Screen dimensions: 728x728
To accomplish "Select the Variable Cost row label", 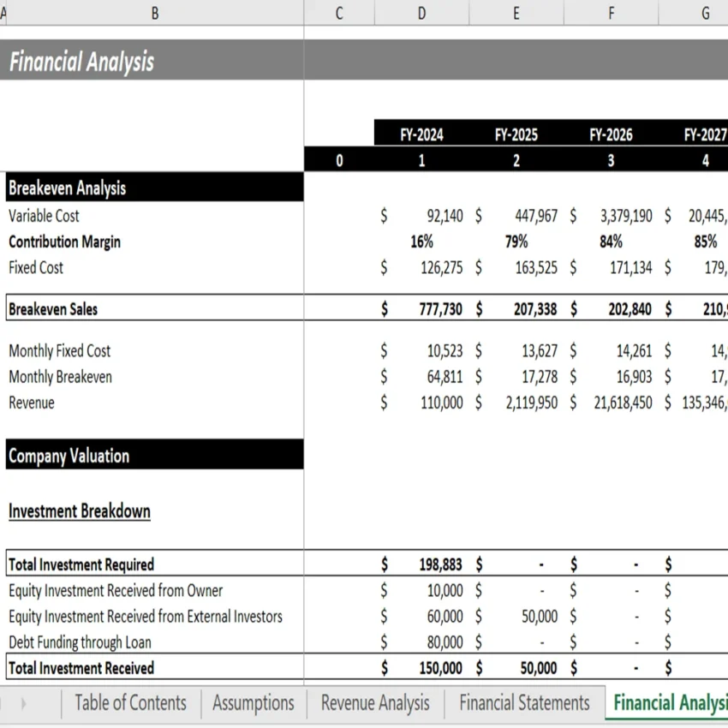I will click(43, 216).
